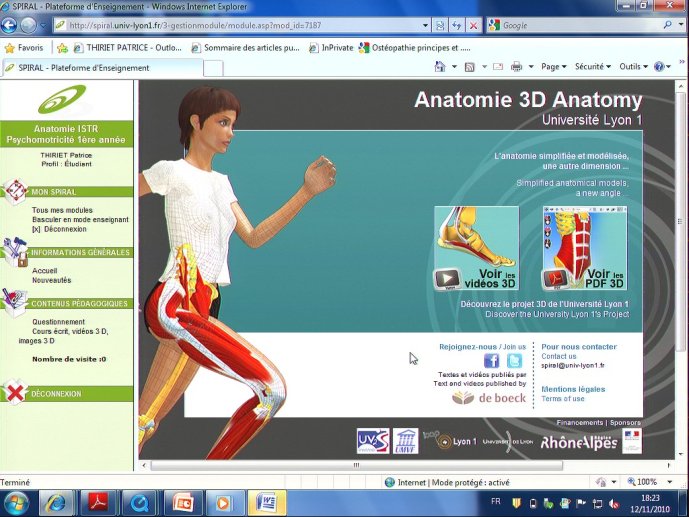Viewport: 689px width, 517px height.
Task: Click the MON SPIRAL section icon
Action: [15, 191]
